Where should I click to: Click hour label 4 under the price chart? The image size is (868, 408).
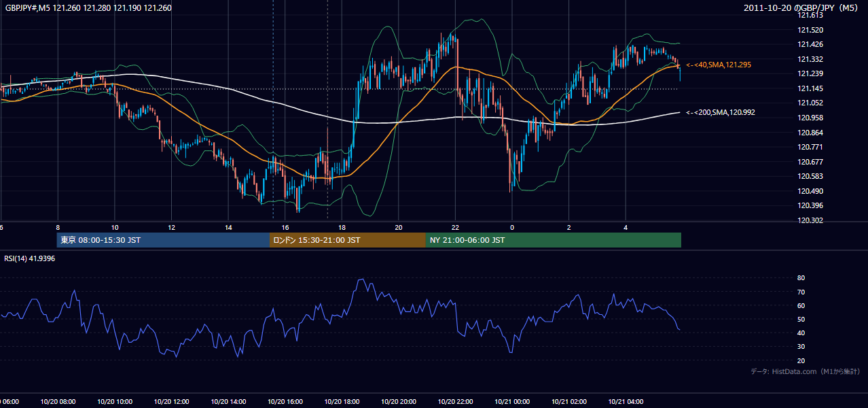click(626, 228)
